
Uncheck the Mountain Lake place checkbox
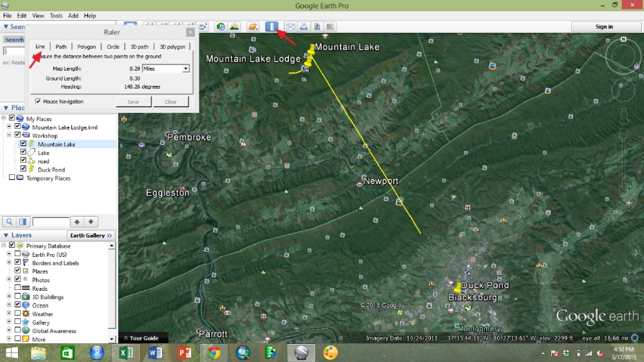tap(23, 144)
